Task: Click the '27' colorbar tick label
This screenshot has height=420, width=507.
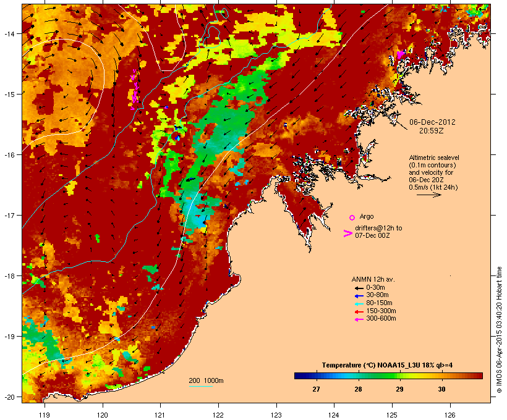Action: pyautogui.click(x=316, y=389)
